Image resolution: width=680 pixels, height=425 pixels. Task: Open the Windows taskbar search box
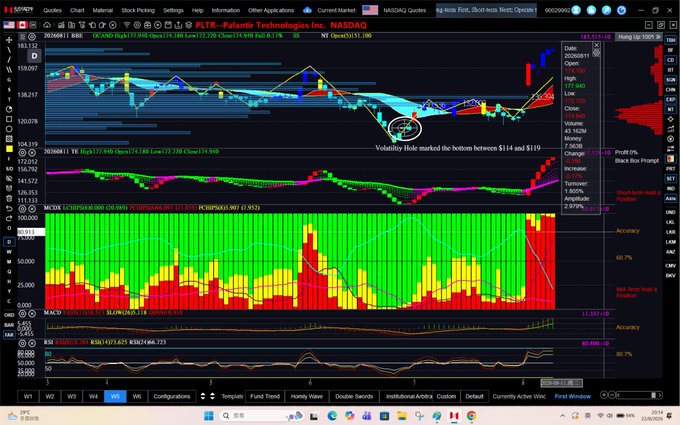click(x=261, y=415)
